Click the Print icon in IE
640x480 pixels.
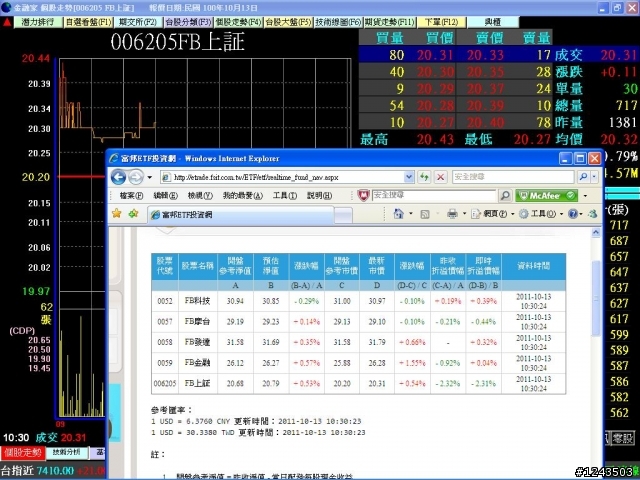[x=452, y=214]
